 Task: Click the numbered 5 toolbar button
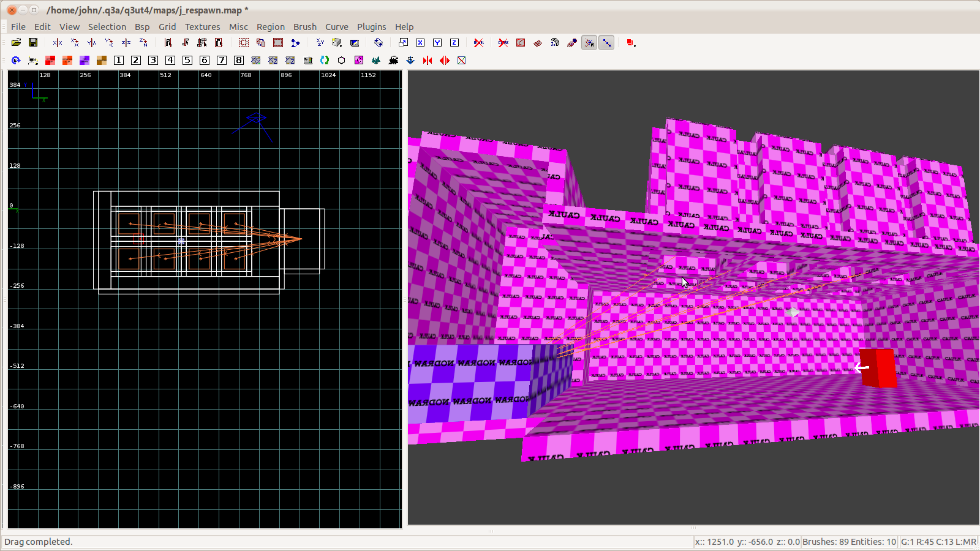[x=187, y=61]
